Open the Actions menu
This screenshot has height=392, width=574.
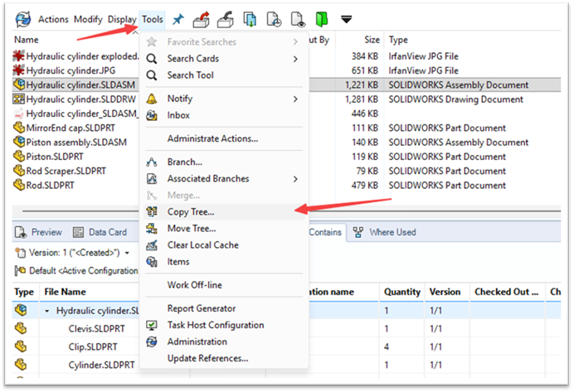click(53, 19)
